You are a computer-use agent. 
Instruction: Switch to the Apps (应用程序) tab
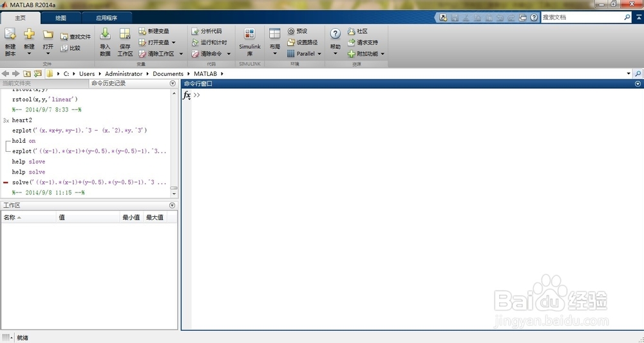[x=106, y=17]
